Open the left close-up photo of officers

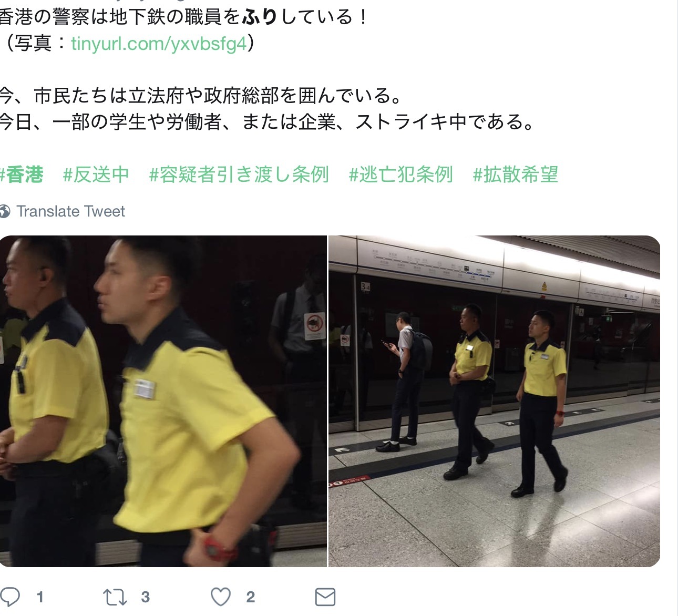pos(163,401)
